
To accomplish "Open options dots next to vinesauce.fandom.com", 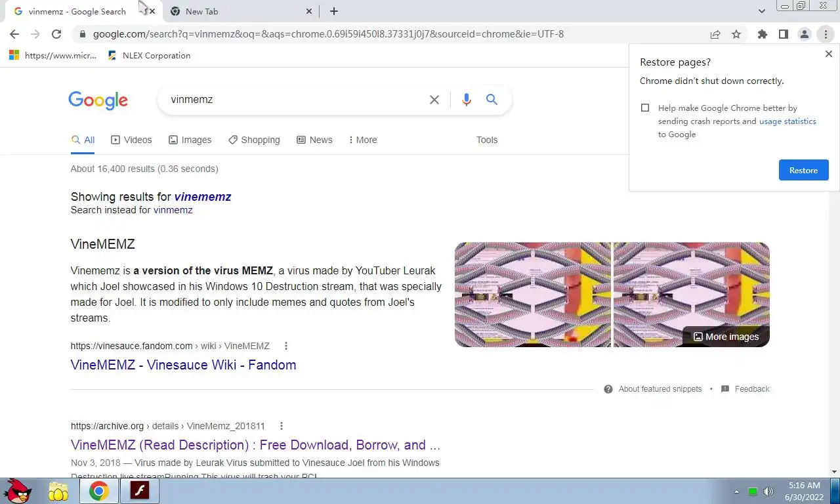I will click(285, 346).
